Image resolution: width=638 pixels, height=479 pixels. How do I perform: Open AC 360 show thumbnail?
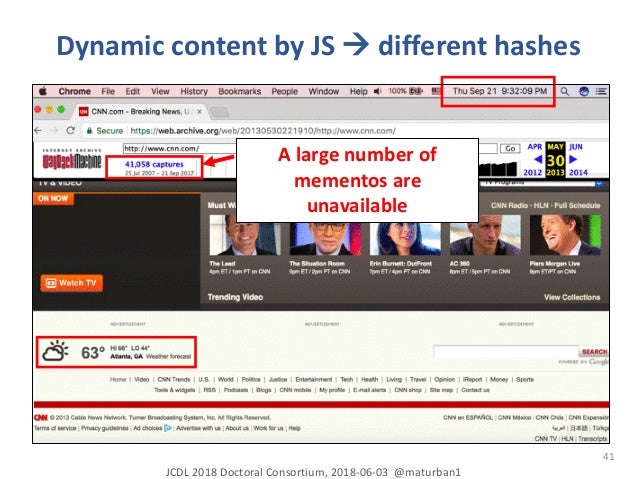485,235
